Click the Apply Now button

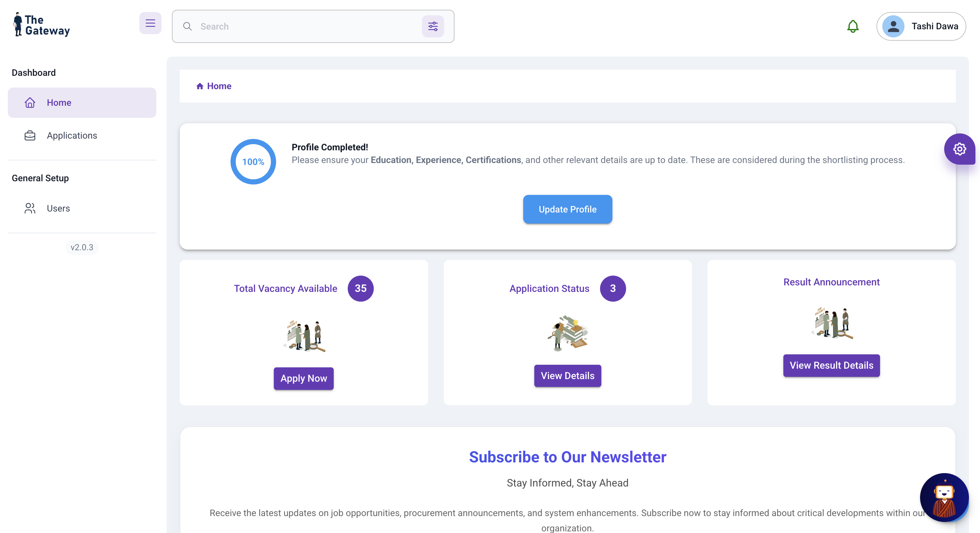(x=303, y=378)
